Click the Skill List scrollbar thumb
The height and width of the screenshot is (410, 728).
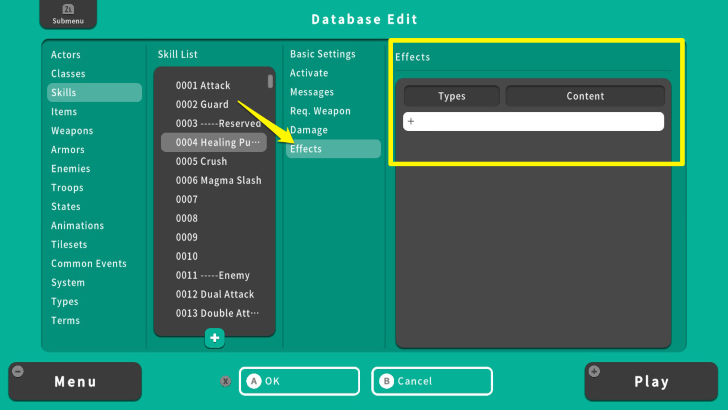(x=270, y=81)
